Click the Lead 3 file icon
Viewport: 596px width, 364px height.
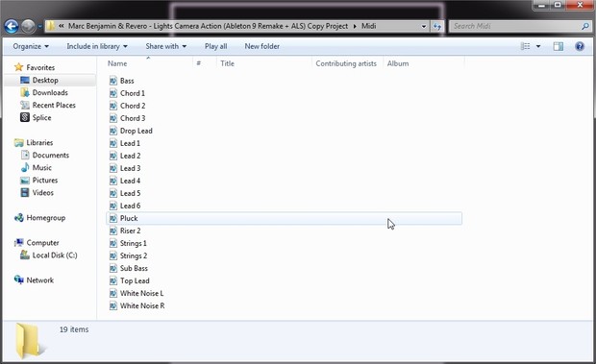112,168
